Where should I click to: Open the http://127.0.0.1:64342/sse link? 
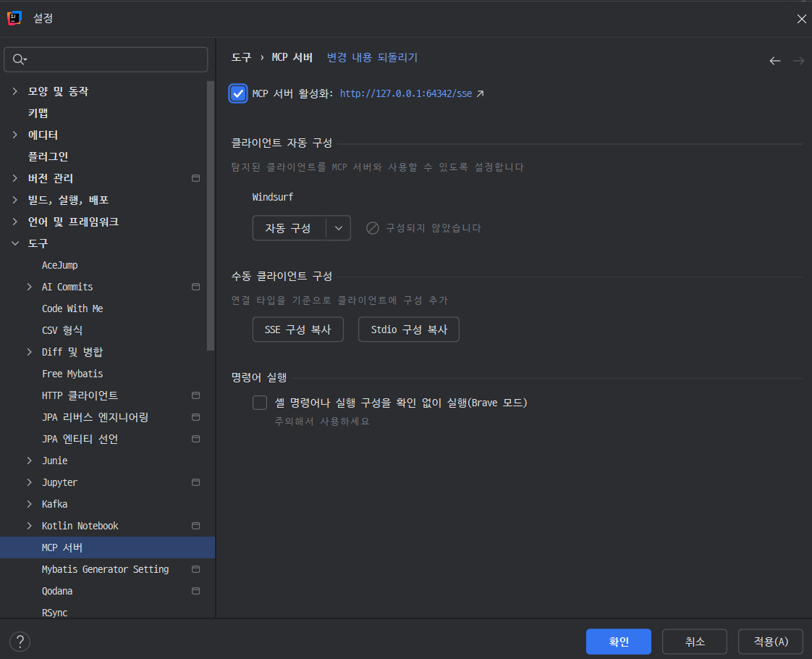(x=405, y=93)
